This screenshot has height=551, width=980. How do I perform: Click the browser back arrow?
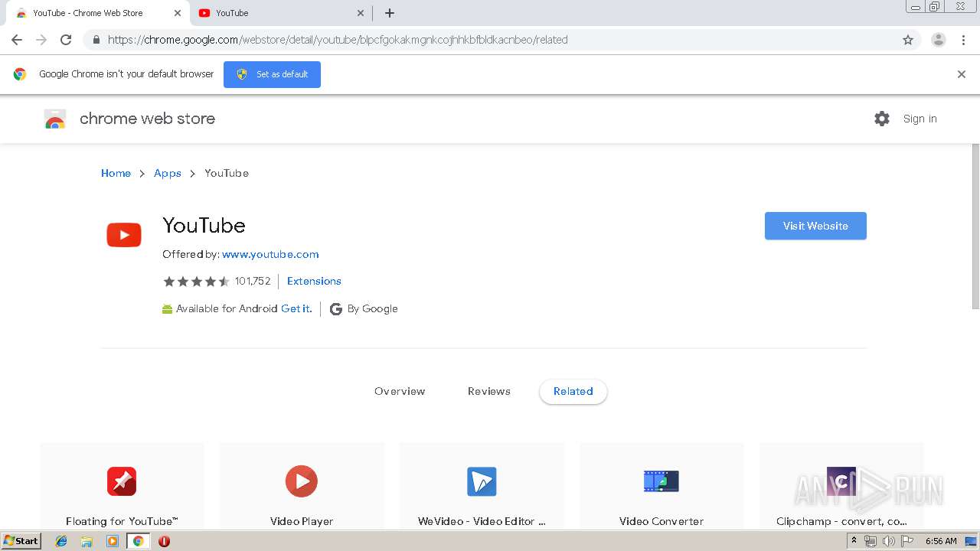click(x=17, y=40)
